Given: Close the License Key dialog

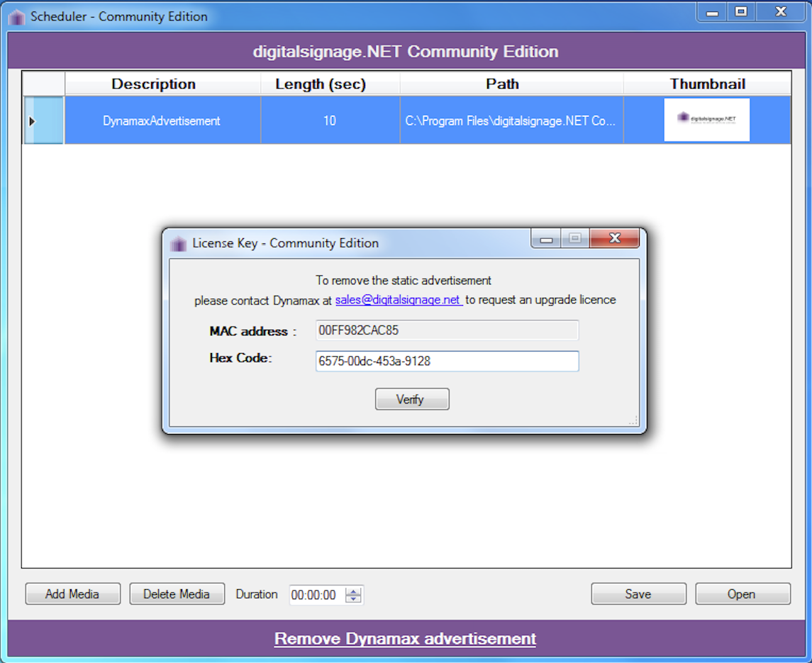Looking at the screenshot, I should pyautogui.click(x=615, y=238).
